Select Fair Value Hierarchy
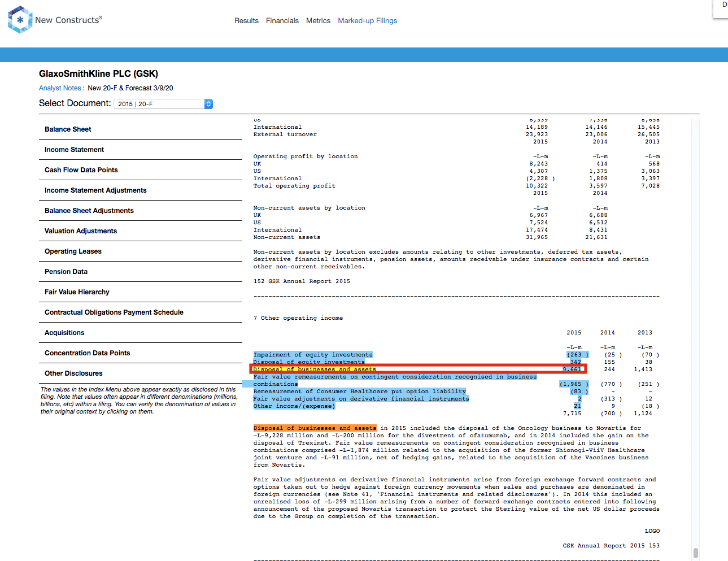 pos(141,292)
